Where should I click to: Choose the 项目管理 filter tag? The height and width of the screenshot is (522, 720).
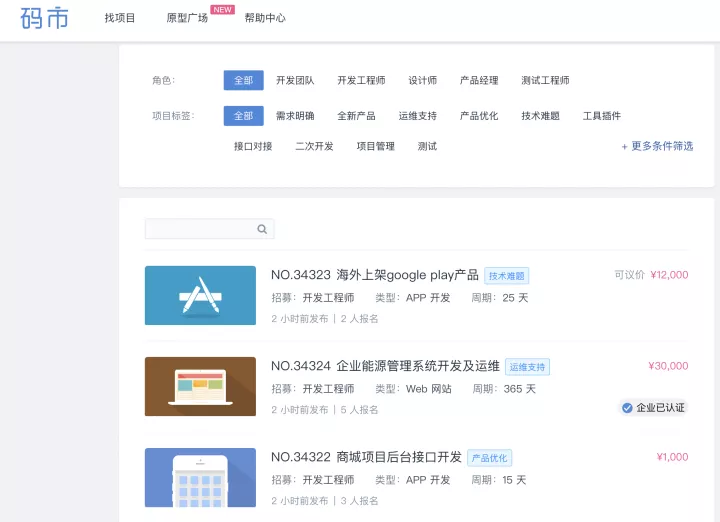[x=376, y=146]
